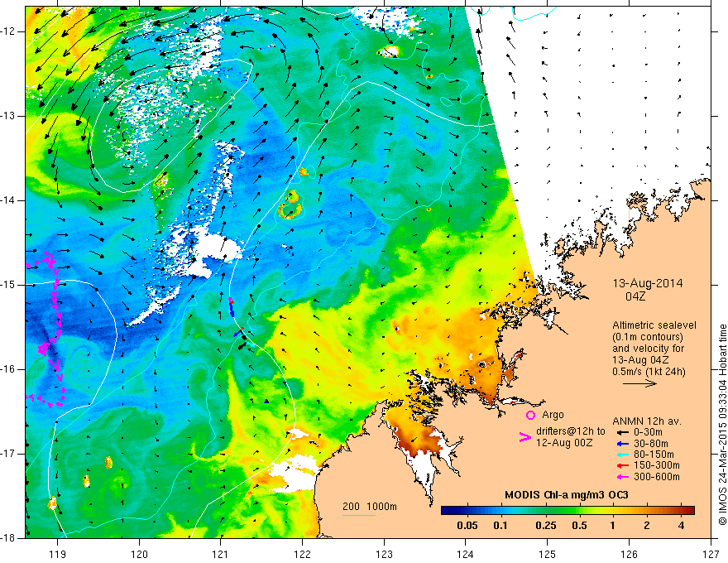Select the red 150-300m arrow symbol
The width and height of the screenshot is (728, 563).
[x=622, y=465]
